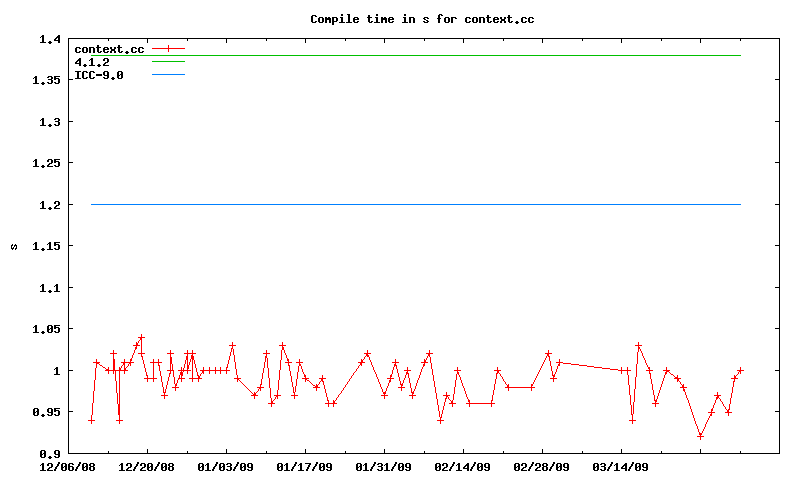Click the 1.05 y-axis tick label
Image resolution: width=800 pixels, height=480 pixels.
pos(46,329)
